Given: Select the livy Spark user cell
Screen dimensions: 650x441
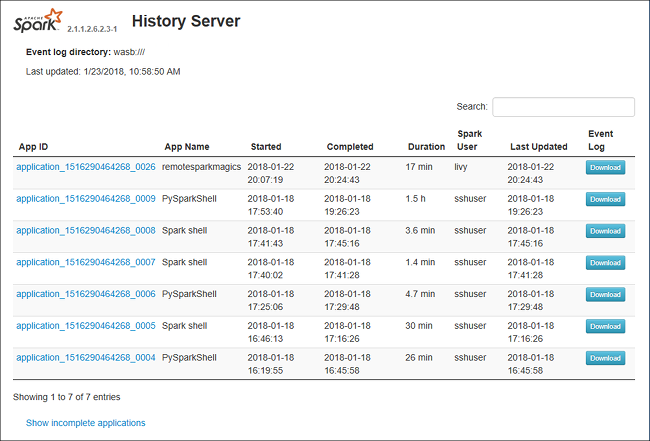Looking at the screenshot, I should click(x=461, y=167).
